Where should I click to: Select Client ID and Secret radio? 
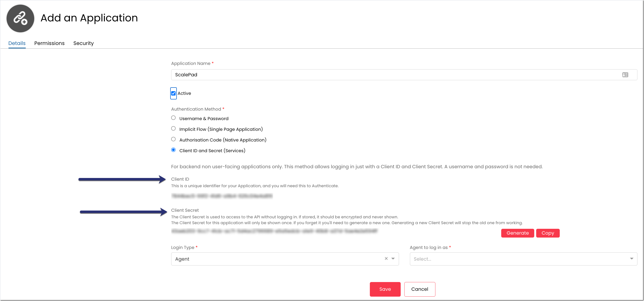[x=173, y=150]
